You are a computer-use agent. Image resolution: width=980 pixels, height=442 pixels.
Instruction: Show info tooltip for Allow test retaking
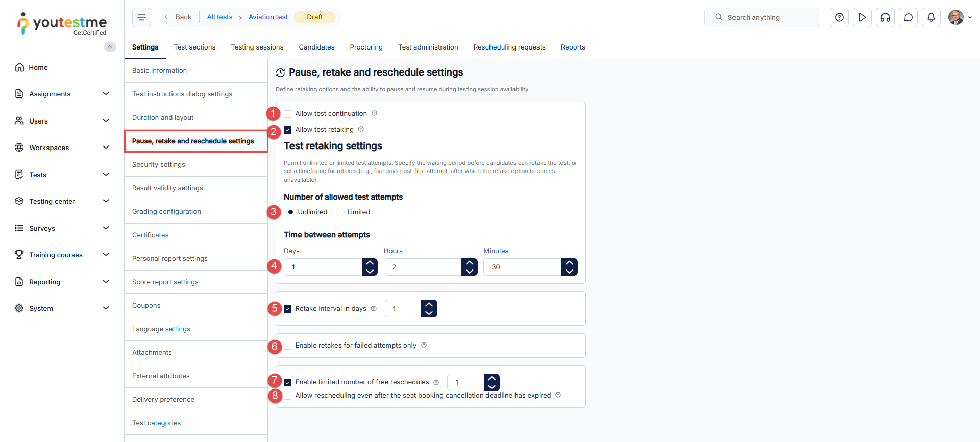(361, 129)
